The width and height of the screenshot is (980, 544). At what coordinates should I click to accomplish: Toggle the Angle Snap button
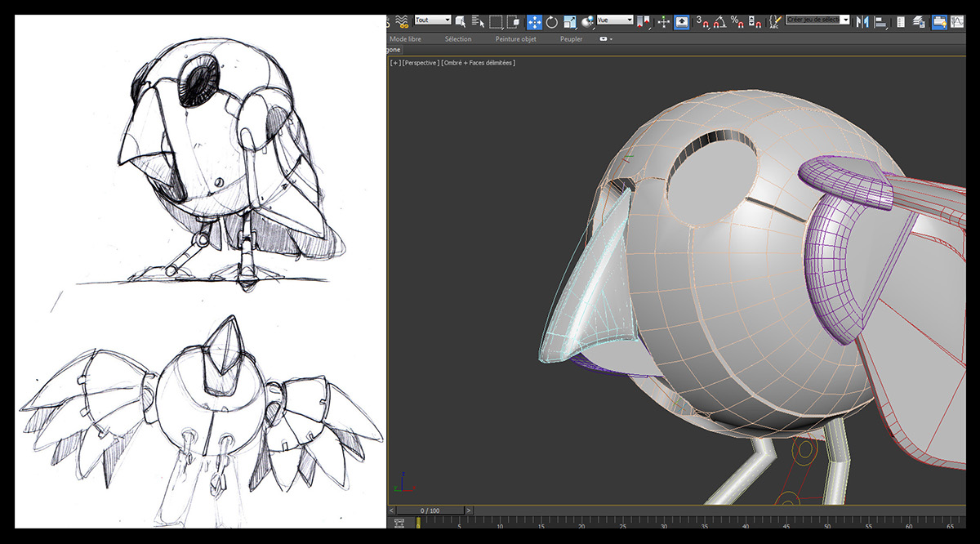pyautogui.click(x=719, y=22)
